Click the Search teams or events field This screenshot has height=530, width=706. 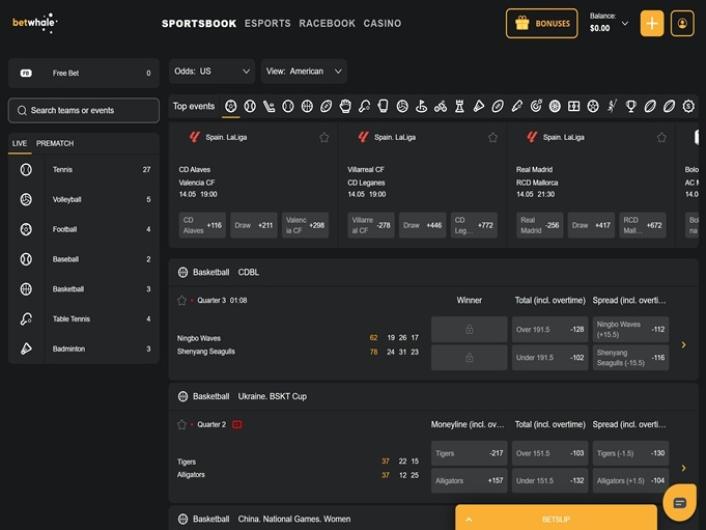[84, 110]
